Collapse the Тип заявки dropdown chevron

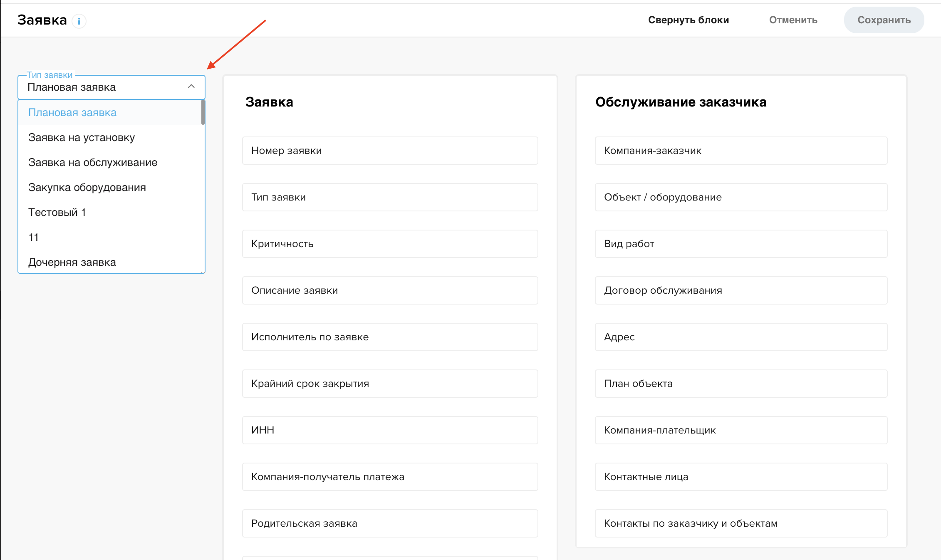(191, 87)
